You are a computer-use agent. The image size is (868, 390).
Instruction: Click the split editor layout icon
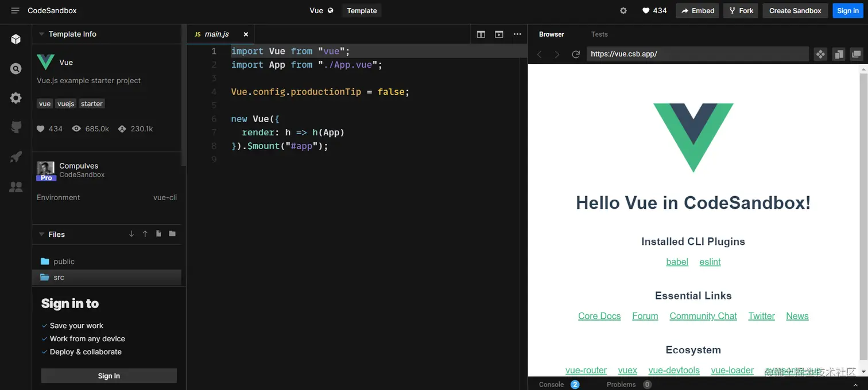[481, 34]
